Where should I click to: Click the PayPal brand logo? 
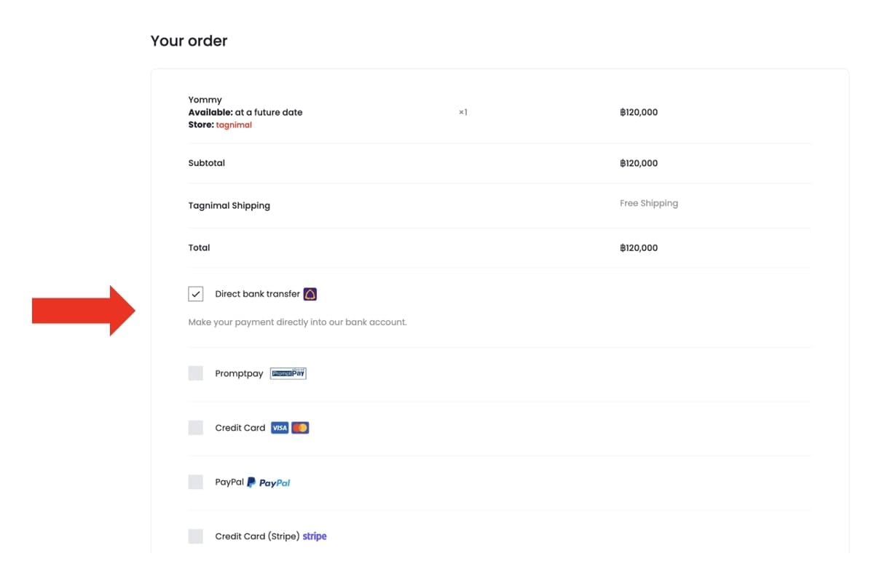pos(269,482)
